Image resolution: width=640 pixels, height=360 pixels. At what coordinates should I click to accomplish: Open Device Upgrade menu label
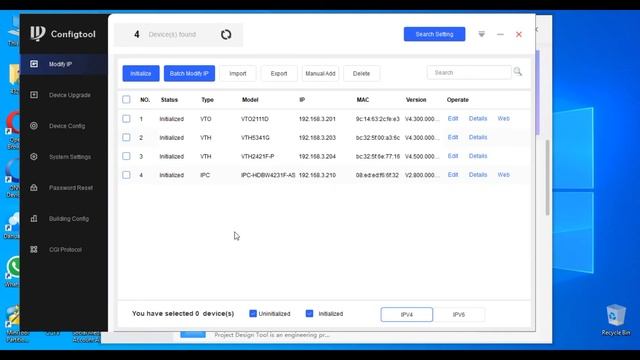70,95
